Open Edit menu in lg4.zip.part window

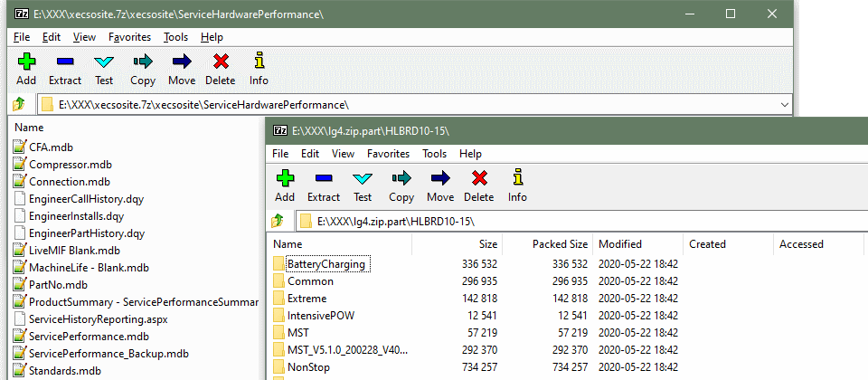pyautogui.click(x=310, y=154)
